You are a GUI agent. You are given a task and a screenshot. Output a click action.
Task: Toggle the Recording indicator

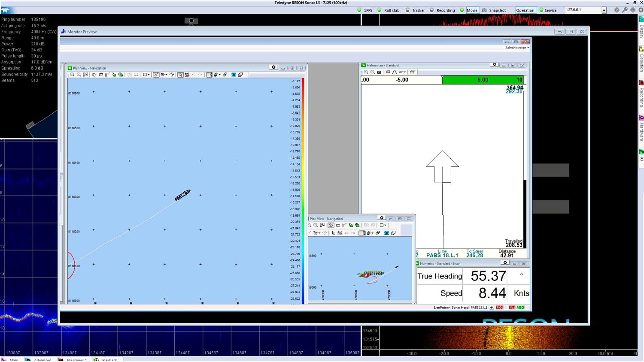click(x=432, y=10)
